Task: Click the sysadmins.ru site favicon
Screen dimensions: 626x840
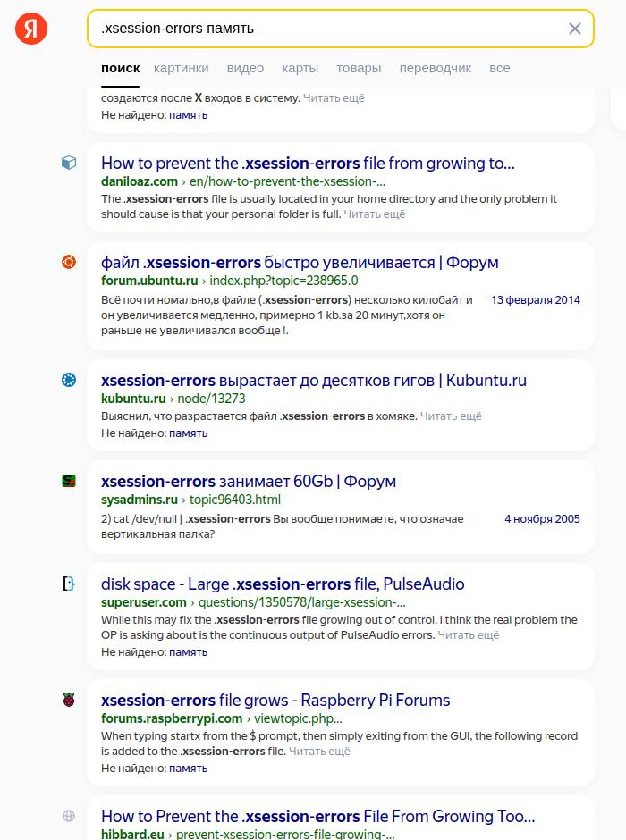Action: [69, 481]
